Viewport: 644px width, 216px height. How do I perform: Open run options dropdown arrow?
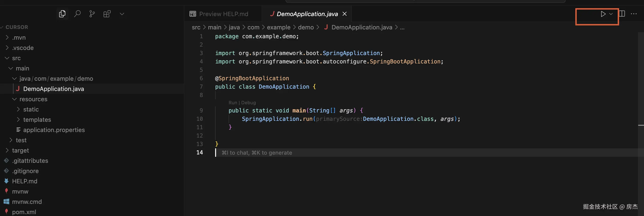pyautogui.click(x=611, y=14)
